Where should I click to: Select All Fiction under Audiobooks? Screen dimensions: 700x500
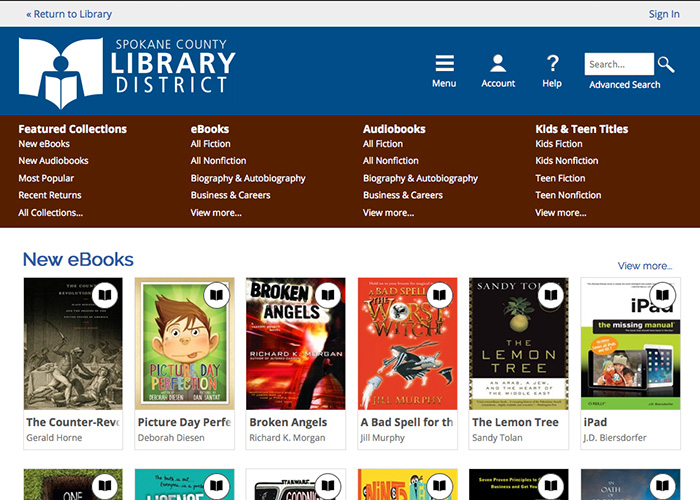(383, 144)
